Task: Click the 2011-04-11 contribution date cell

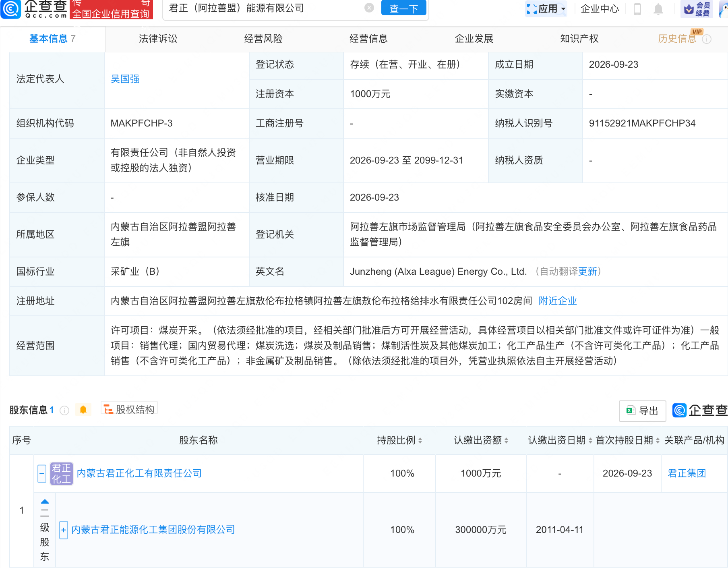Action: click(x=560, y=530)
